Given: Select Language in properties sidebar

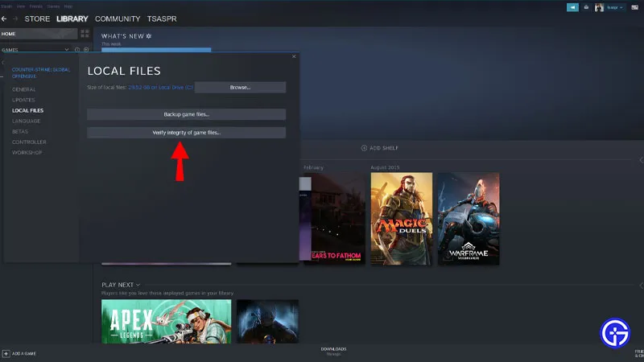Looking at the screenshot, I should click(x=27, y=121).
